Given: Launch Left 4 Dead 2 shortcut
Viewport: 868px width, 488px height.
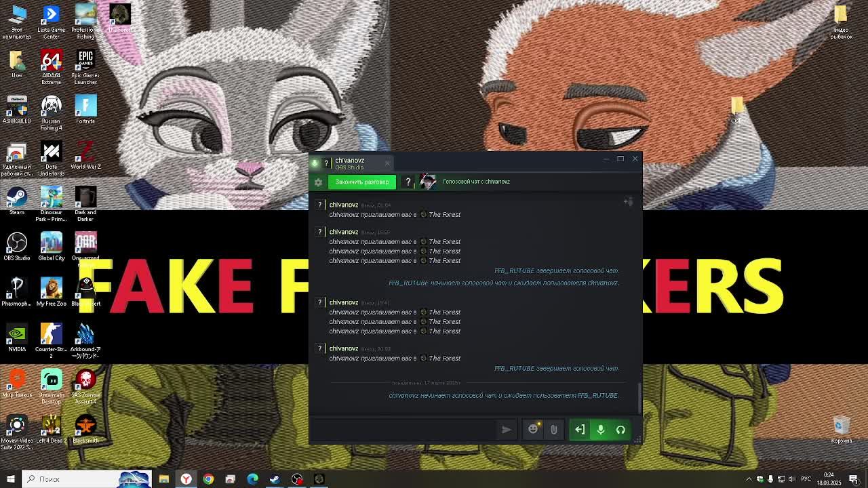Looking at the screenshot, I should (x=52, y=429).
